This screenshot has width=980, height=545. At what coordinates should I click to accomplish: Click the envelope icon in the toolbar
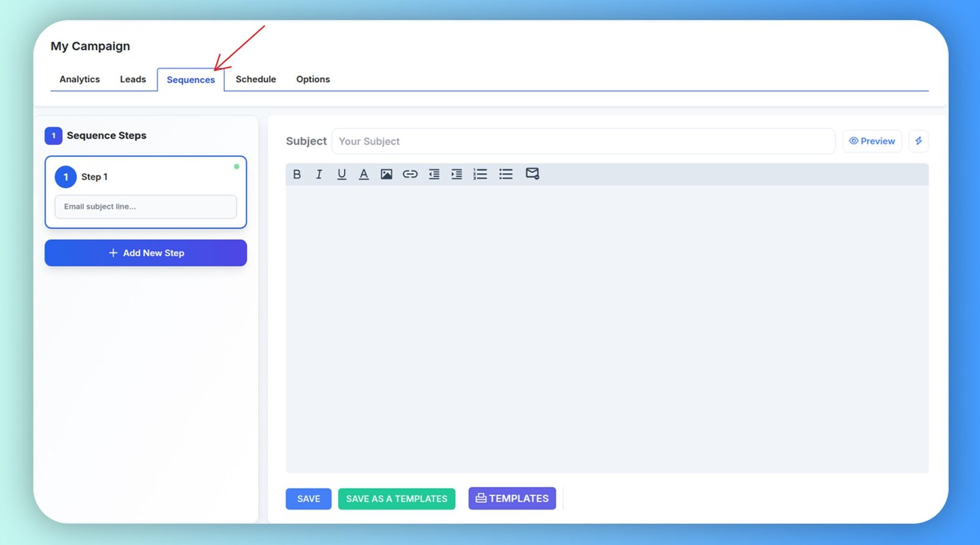pos(532,174)
